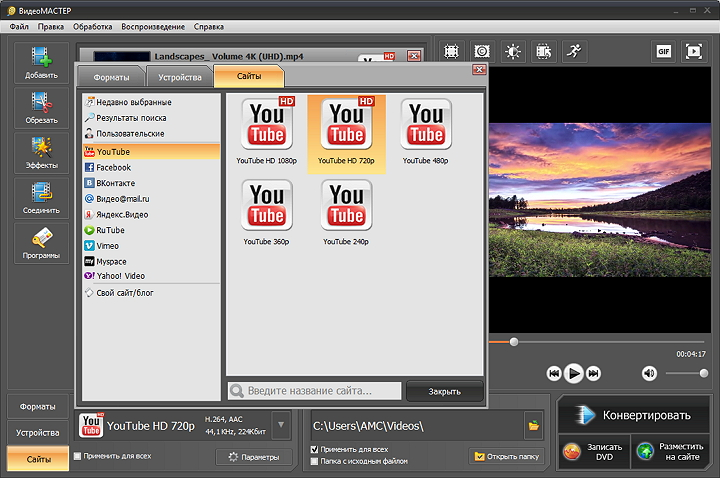Click the site name search field

coord(315,391)
